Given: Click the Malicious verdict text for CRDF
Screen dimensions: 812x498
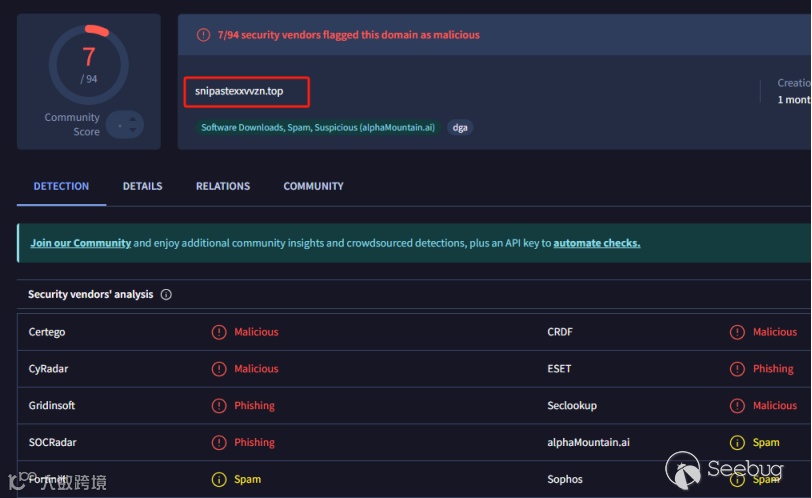Looking at the screenshot, I should [x=775, y=332].
